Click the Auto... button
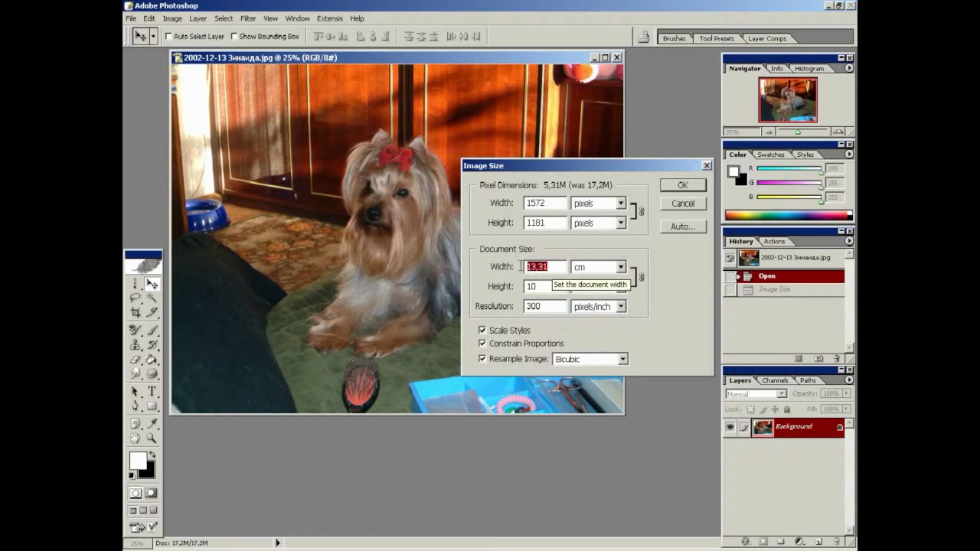 683,227
